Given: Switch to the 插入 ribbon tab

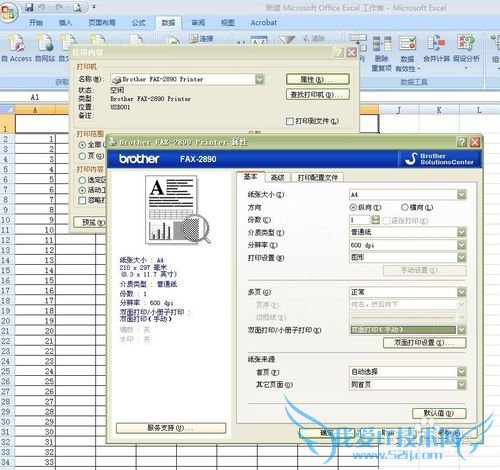Looking at the screenshot, I should click(x=65, y=23).
